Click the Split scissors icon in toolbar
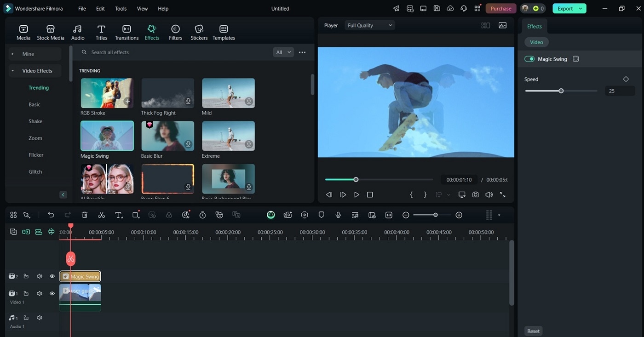The image size is (644, 337). (x=101, y=215)
